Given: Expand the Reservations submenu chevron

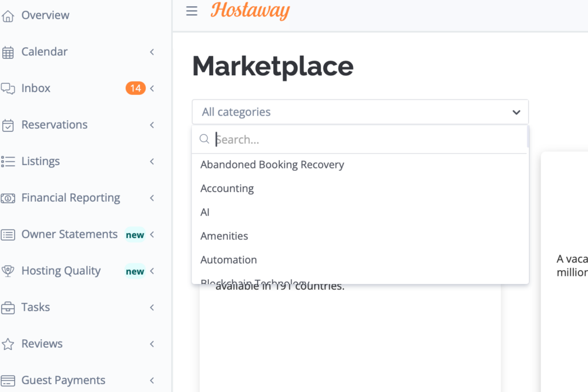Looking at the screenshot, I should point(152,125).
